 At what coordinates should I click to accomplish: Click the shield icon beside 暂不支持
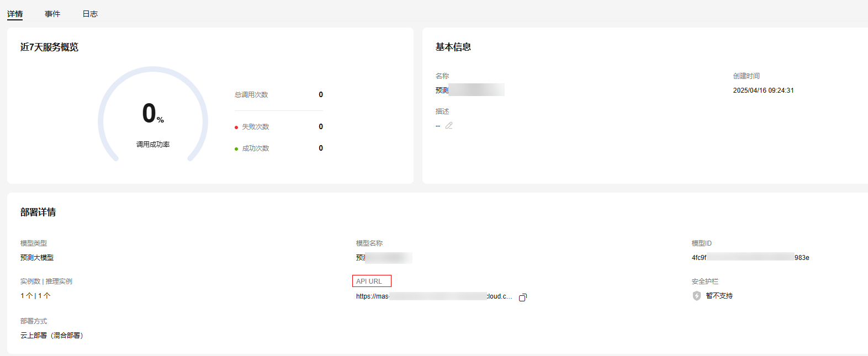(697, 296)
